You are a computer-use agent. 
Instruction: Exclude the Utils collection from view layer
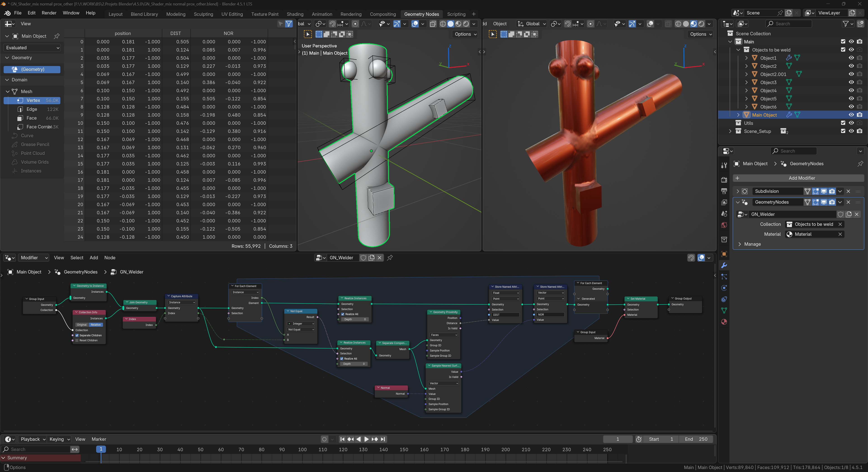843,123
